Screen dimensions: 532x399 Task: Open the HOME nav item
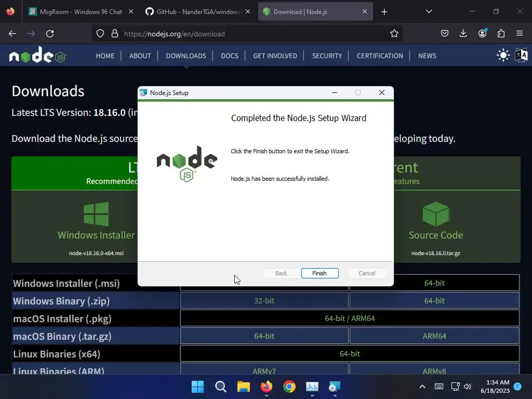point(105,56)
